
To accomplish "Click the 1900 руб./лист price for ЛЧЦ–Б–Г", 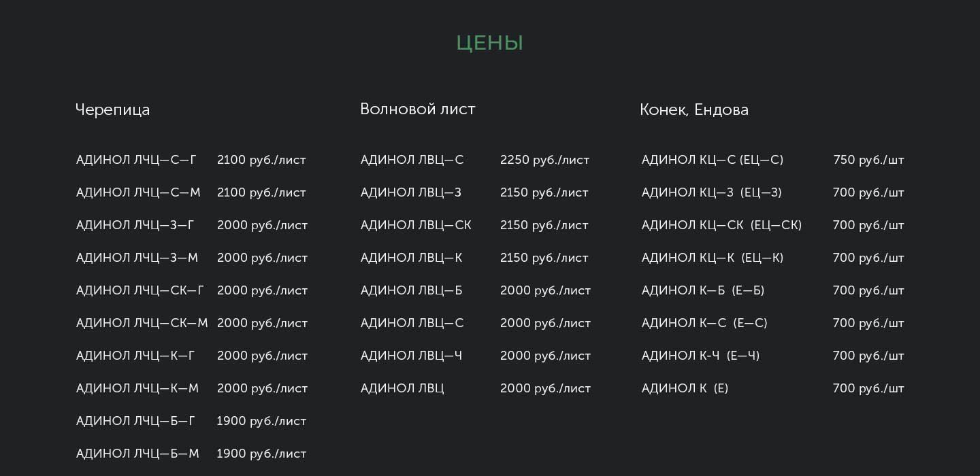I will [x=261, y=422].
